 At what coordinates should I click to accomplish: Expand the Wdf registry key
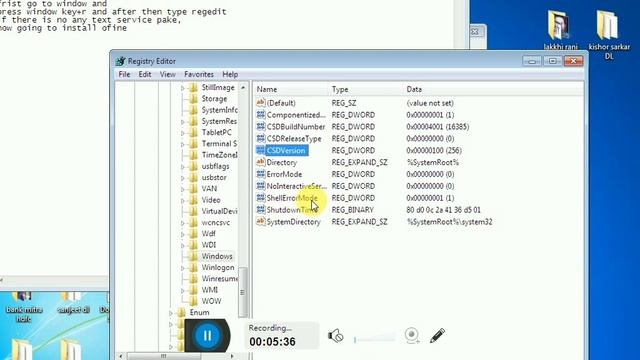click(x=183, y=234)
